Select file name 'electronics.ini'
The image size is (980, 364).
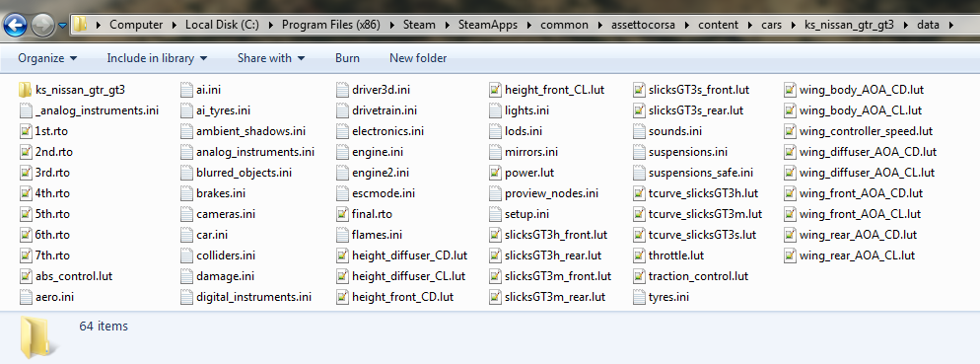click(x=388, y=131)
